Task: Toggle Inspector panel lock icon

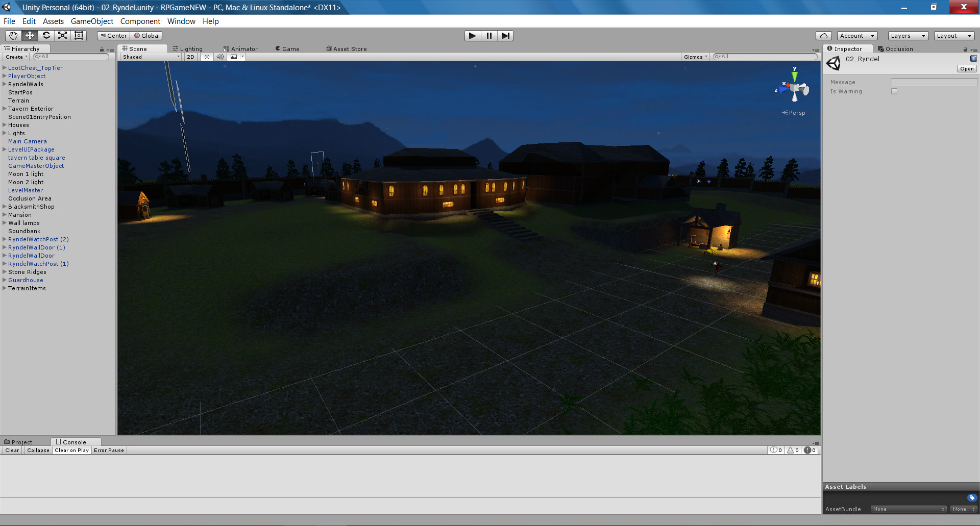Action: 965,49
